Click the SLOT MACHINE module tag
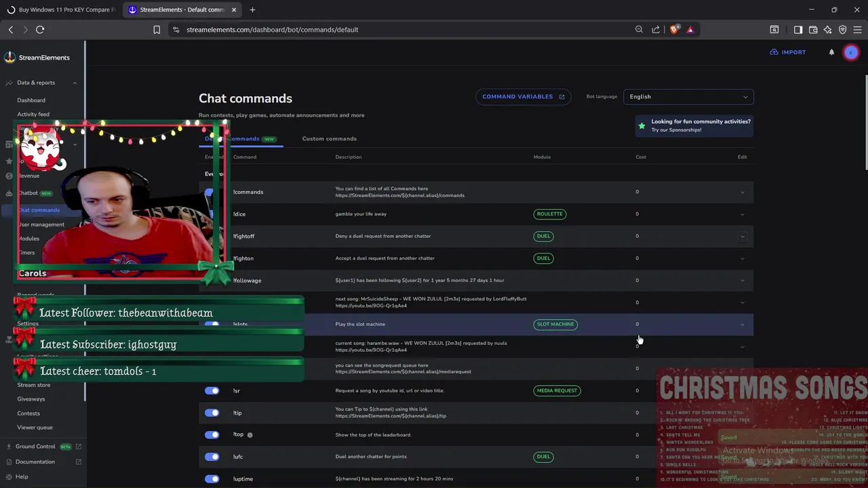Image resolution: width=868 pixels, height=488 pixels. [x=555, y=325]
